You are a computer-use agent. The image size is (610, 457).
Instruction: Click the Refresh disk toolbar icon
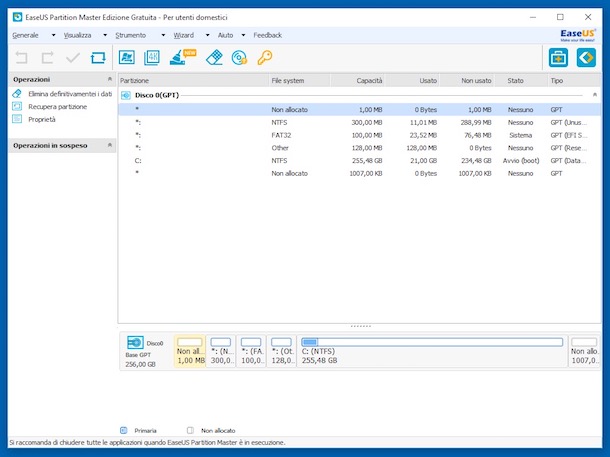click(x=98, y=58)
